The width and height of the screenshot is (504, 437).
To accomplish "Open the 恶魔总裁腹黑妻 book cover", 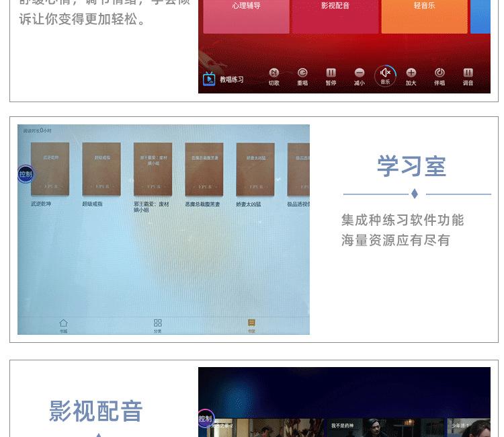I will click(x=204, y=169).
